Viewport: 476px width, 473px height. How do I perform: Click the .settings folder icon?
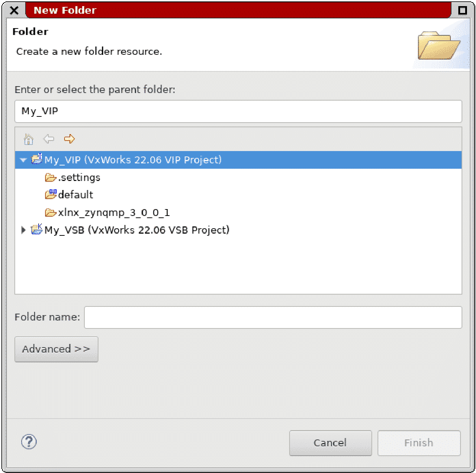(51, 177)
